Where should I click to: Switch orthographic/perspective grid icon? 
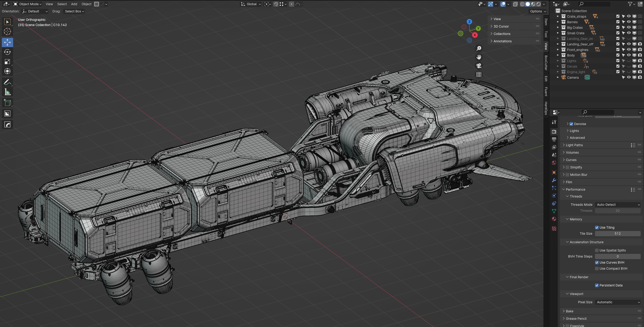pos(479,74)
